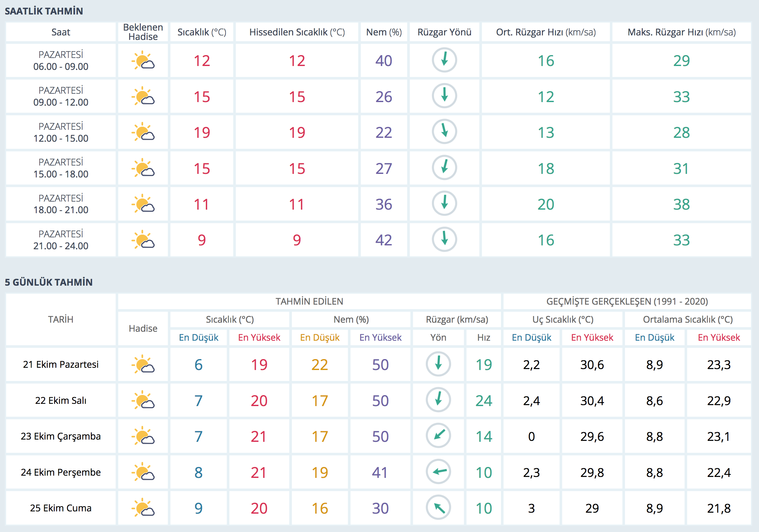Click northwest wind arrow for 25 Ekim Cuma
This screenshot has width=759, height=532.
coord(438,508)
